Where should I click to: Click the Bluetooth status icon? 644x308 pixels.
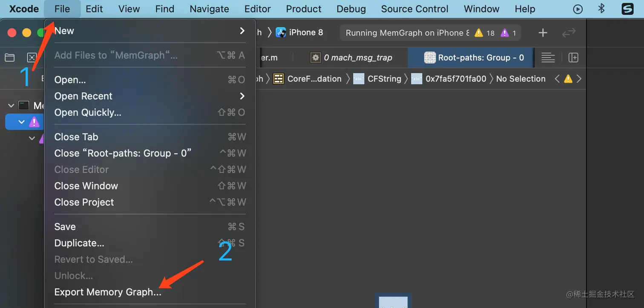[x=601, y=9]
